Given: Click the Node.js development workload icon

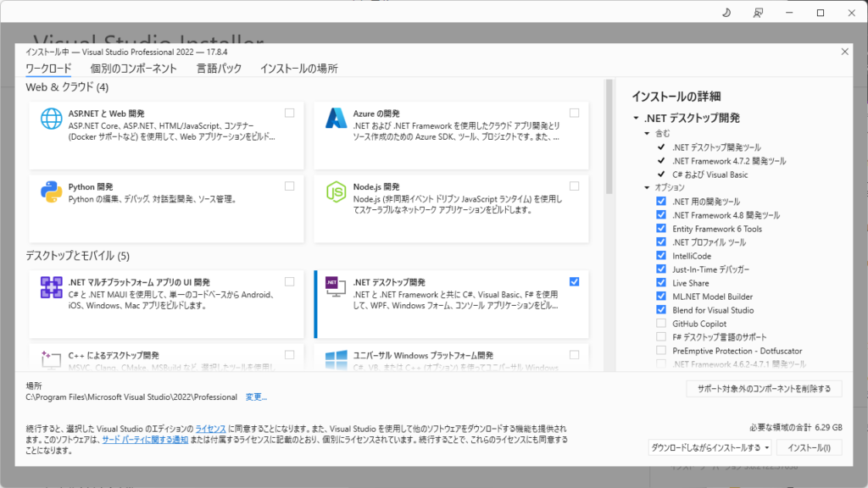Looking at the screenshot, I should click(x=337, y=192).
